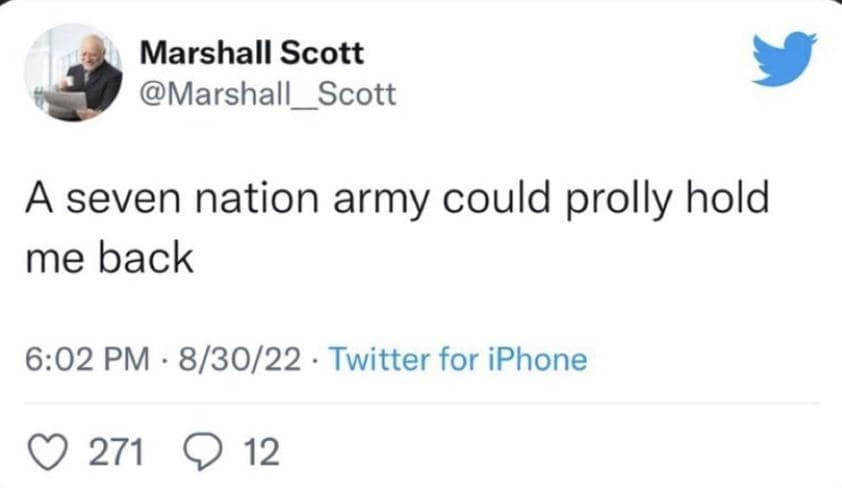Click the word "hold" in the tweet
This screenshot has height=488, width=842.
[732, 197]
